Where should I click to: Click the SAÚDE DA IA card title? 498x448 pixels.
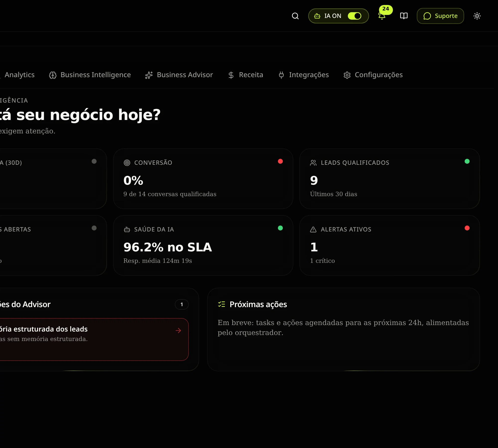click(154, 229)
